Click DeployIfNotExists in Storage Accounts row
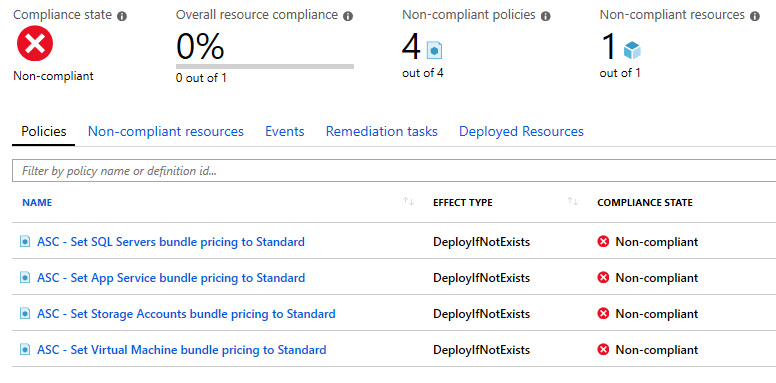Screen dimensions: 776x383 pyautogui.click(x=482, y=314)
